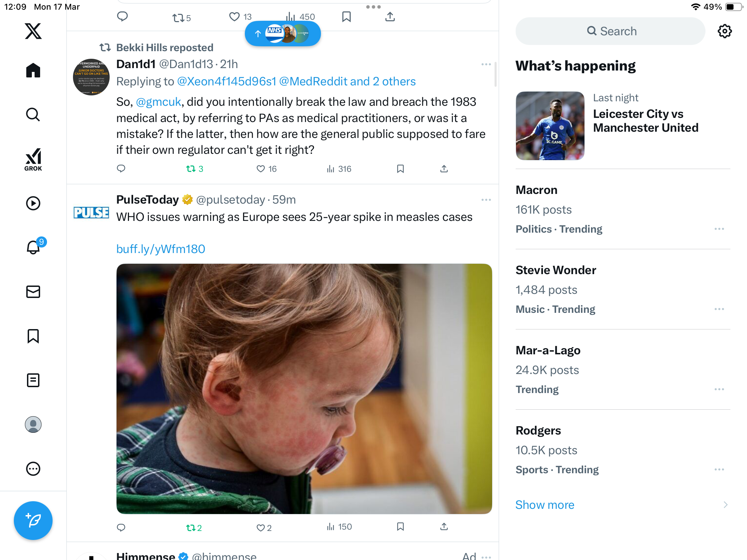Bookmark the PulseToday measles post
747x560 pixels.
pos(400,526)
